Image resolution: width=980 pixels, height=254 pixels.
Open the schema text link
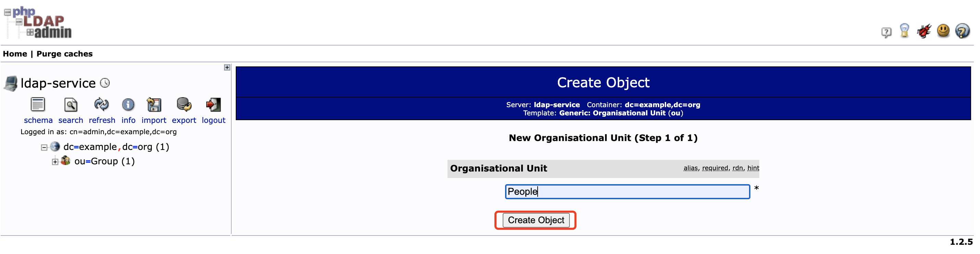pyautogui.click(x=38, y=120)
